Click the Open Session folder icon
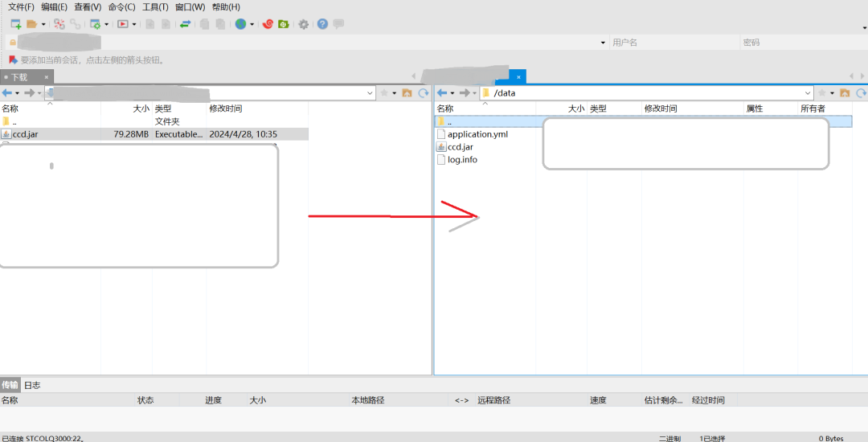 [x=31, y=24]
